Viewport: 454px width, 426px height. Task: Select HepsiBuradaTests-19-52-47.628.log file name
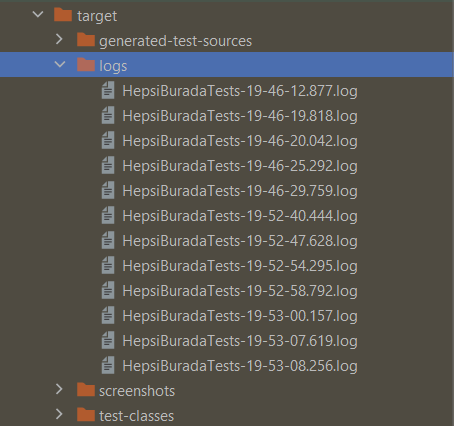click(240, 241)
